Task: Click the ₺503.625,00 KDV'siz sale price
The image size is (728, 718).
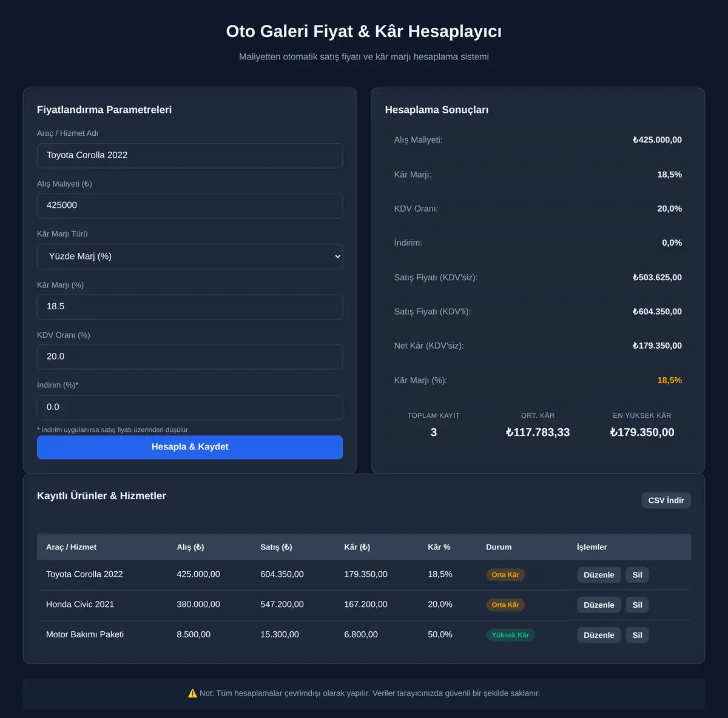Action: pyautogui.click(x=657, y=277)
